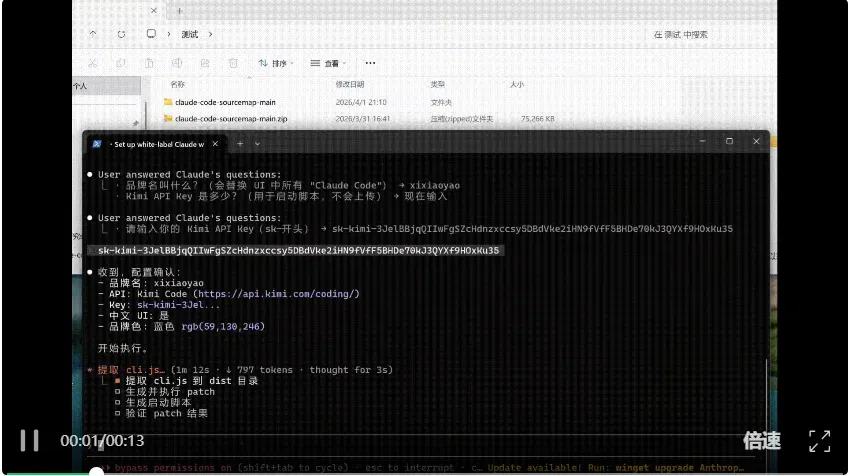851x476 pixels.
Task: Click the delete trash icon
Action: click(x=233, y=64)
